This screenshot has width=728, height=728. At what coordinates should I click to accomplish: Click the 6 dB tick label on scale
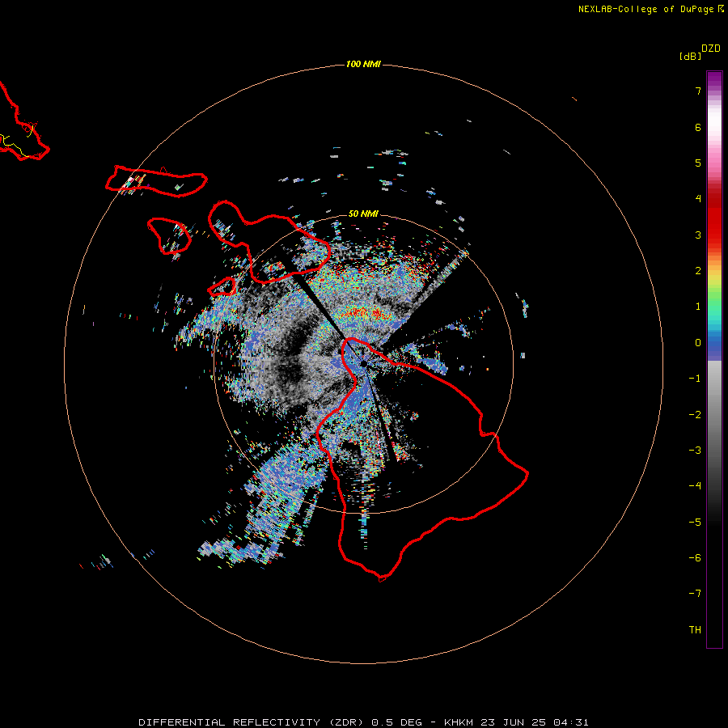(x=698, y=127)
